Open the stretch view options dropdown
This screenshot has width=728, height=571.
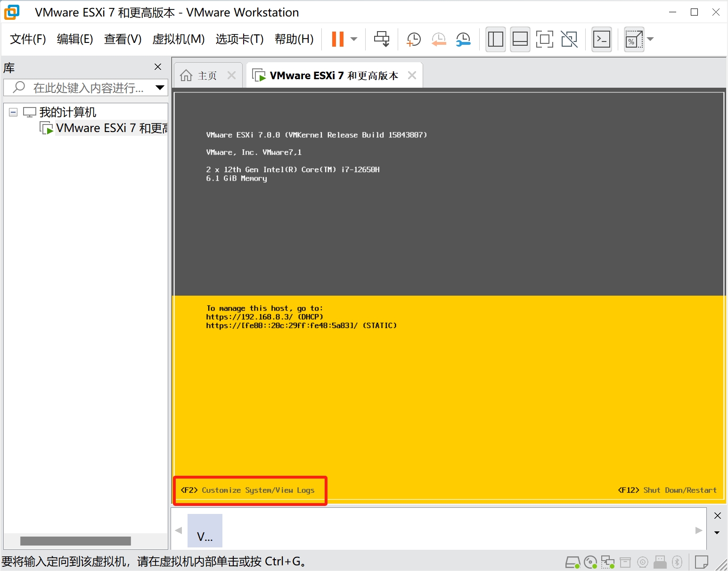click(x=651, y=39)
